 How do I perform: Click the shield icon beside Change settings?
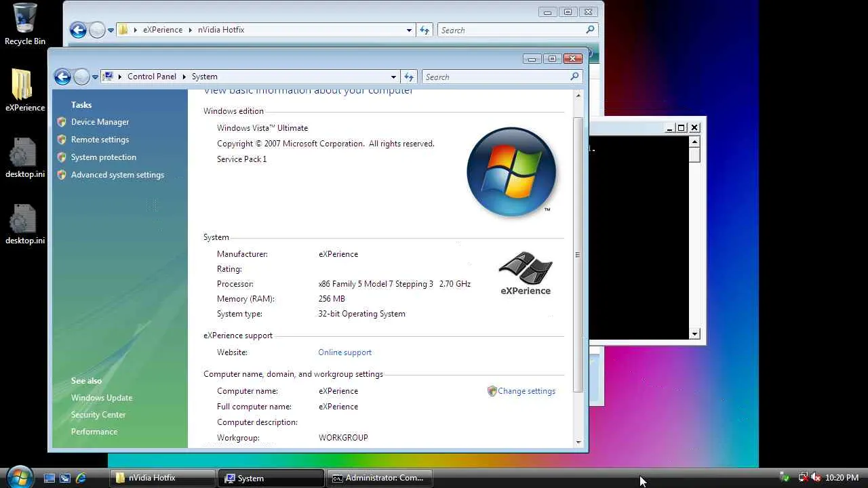(x=492, y=391)
